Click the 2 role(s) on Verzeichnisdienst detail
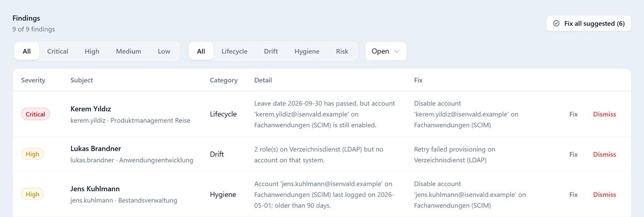 (319, 155)
